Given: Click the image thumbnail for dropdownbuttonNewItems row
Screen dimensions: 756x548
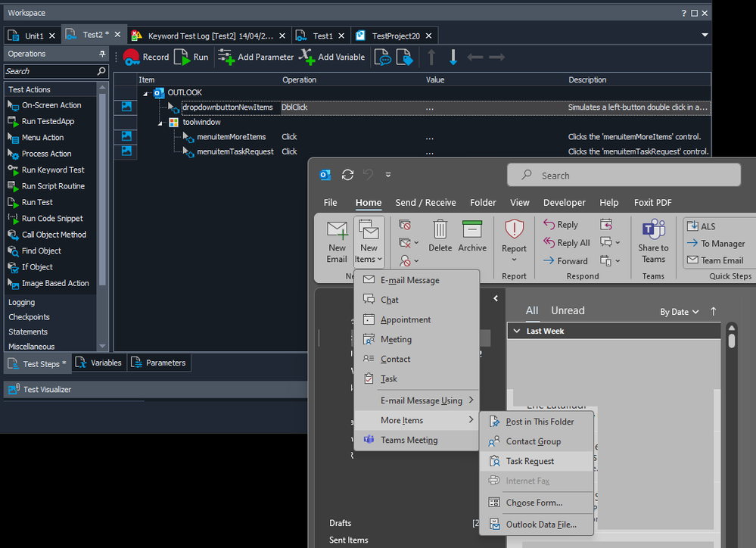Looking at the screenshot, I should click(126, 107).
